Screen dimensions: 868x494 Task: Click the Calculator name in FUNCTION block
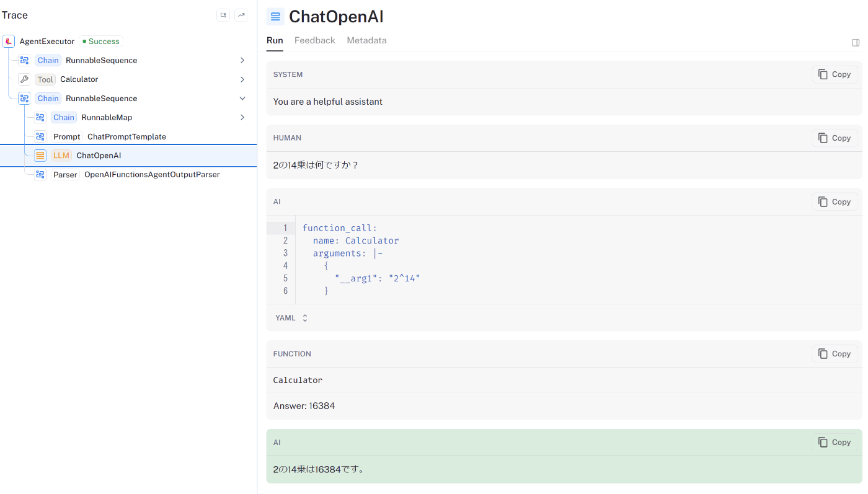click(298, 380)
